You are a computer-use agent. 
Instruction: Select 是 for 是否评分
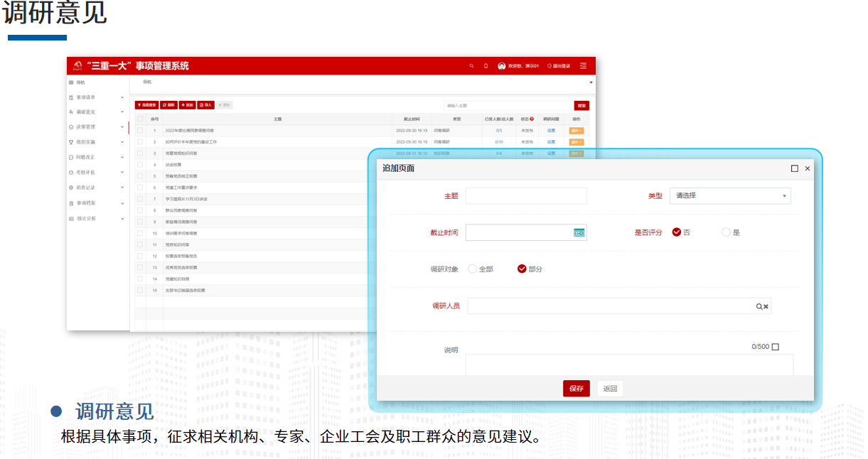pos(726,232)
